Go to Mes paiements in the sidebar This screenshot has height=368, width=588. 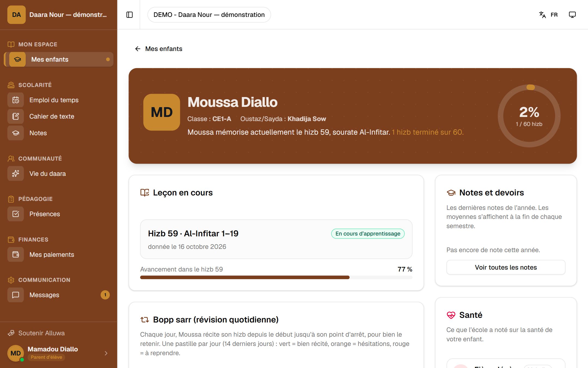pos(59,255)
